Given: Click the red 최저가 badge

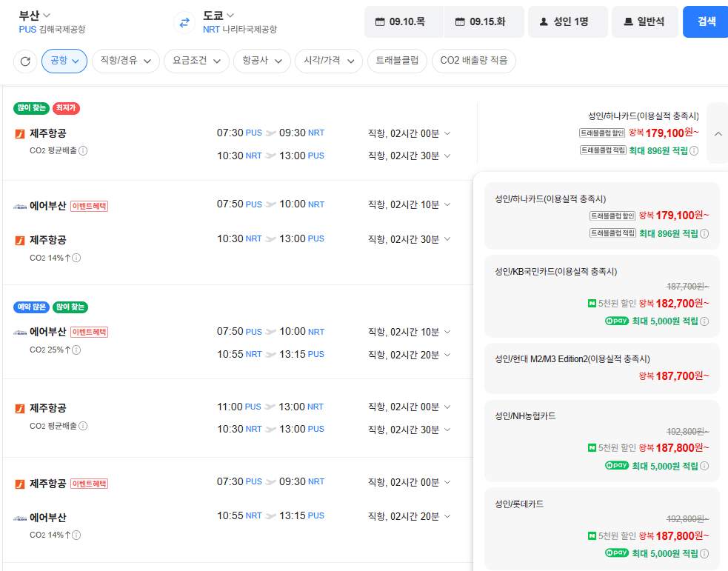Looking at the screenshot, I should (x=66, y=108).
